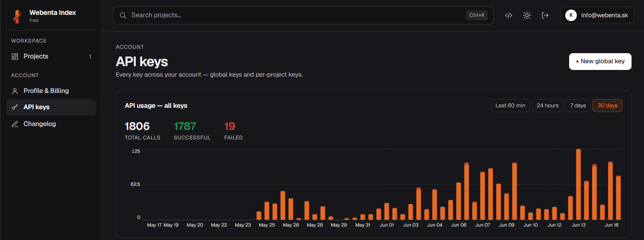Switch chart range to 24 hours

point(548,105)
